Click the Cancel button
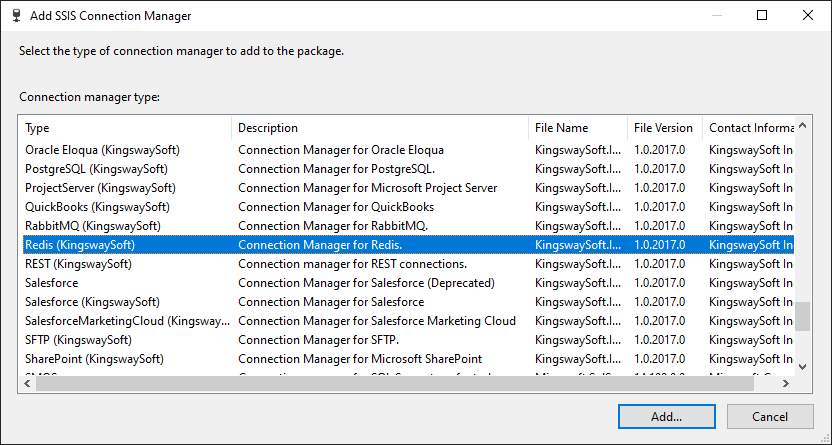 pyautogui.click(x=770, y=416)
